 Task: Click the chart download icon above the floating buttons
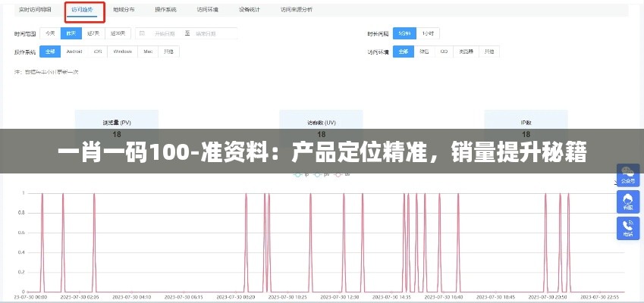coord(615,183)
